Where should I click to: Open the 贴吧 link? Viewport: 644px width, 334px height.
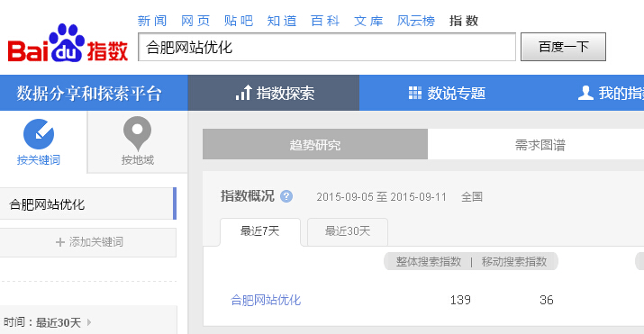point(239,21)
